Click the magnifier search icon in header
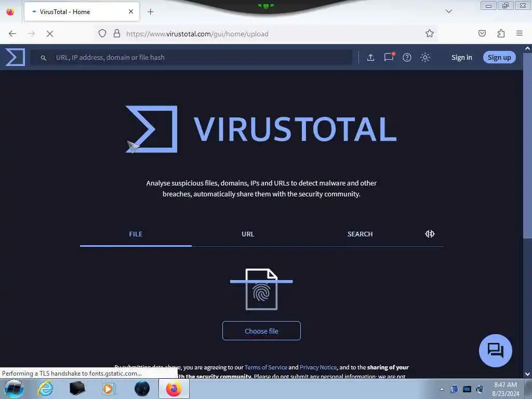The width and height of the screenshot is (532, 399). tap(44, 58)
